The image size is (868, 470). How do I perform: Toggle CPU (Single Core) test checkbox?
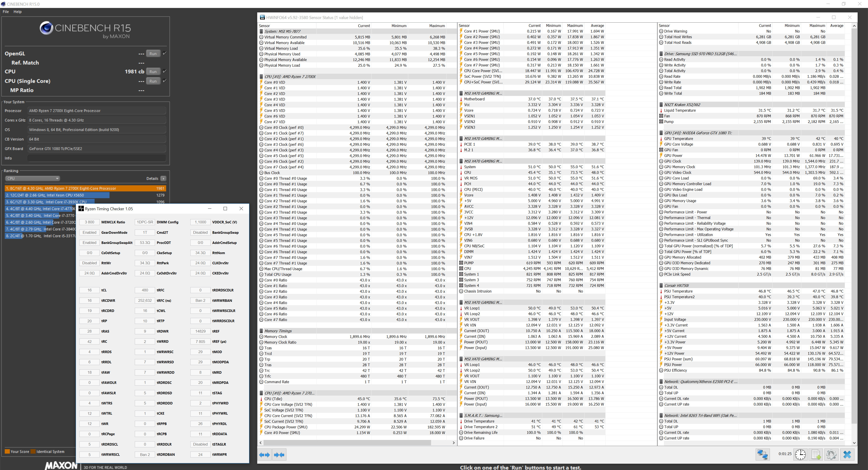click(164, 80)
